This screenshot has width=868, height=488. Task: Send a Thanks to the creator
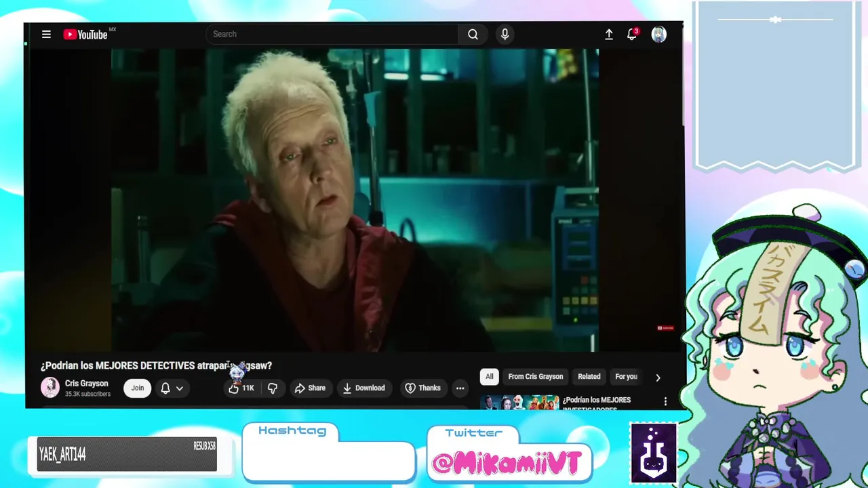tap(423, 388)
